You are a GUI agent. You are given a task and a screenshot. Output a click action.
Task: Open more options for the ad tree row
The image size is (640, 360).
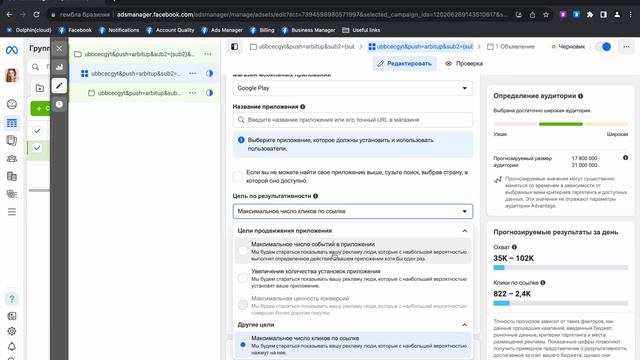click(193, 93)
